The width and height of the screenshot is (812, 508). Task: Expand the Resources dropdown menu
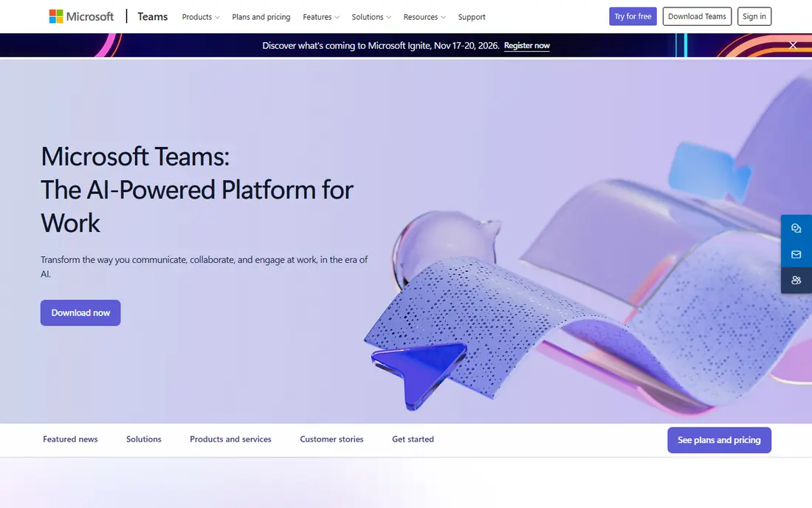click(424, 17)
